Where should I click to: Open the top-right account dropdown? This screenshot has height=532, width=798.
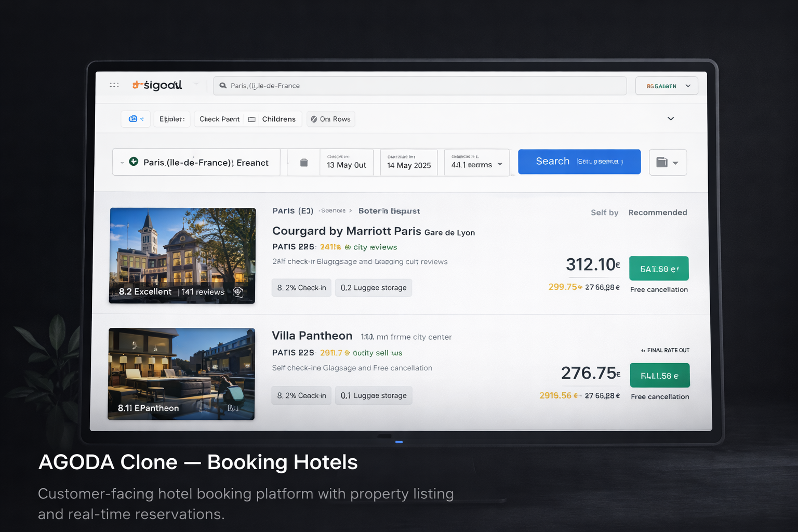click(x=667, y=86)
